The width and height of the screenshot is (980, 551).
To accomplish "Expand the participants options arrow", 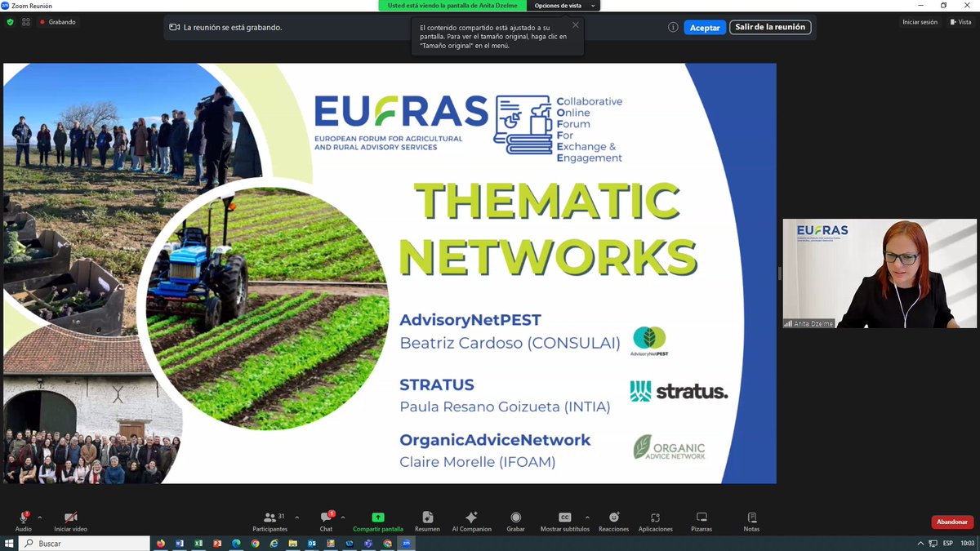I will pos(296,518).
